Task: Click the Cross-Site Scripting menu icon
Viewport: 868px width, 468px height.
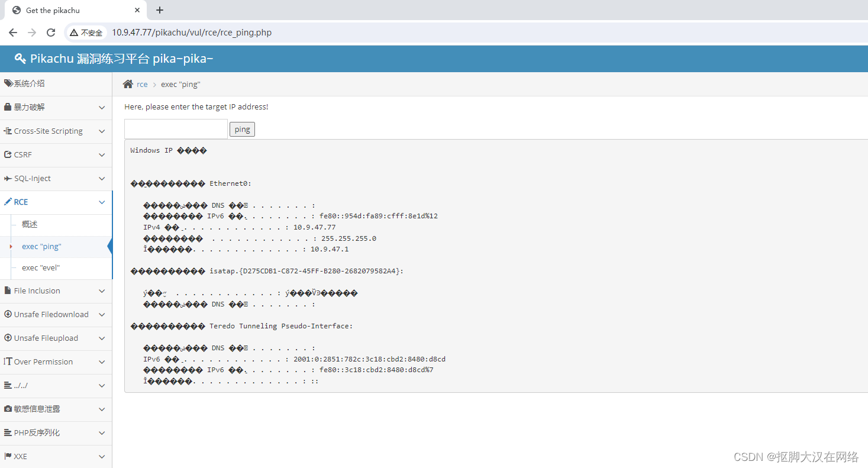Action: click(8, 131)
